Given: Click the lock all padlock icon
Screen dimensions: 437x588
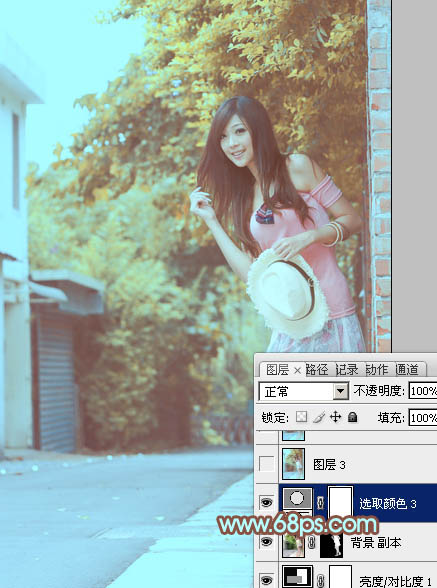Looking at the screenshot, I should [352, 417].
